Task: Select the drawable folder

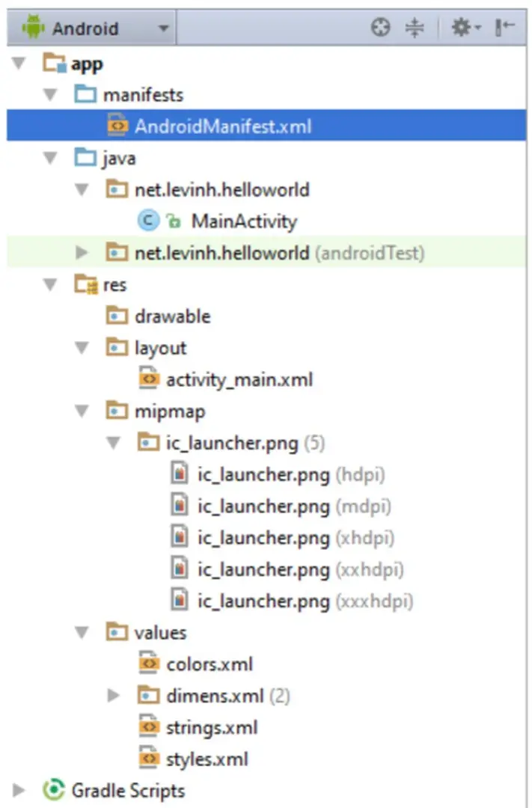Action: (x=172, y=316)
